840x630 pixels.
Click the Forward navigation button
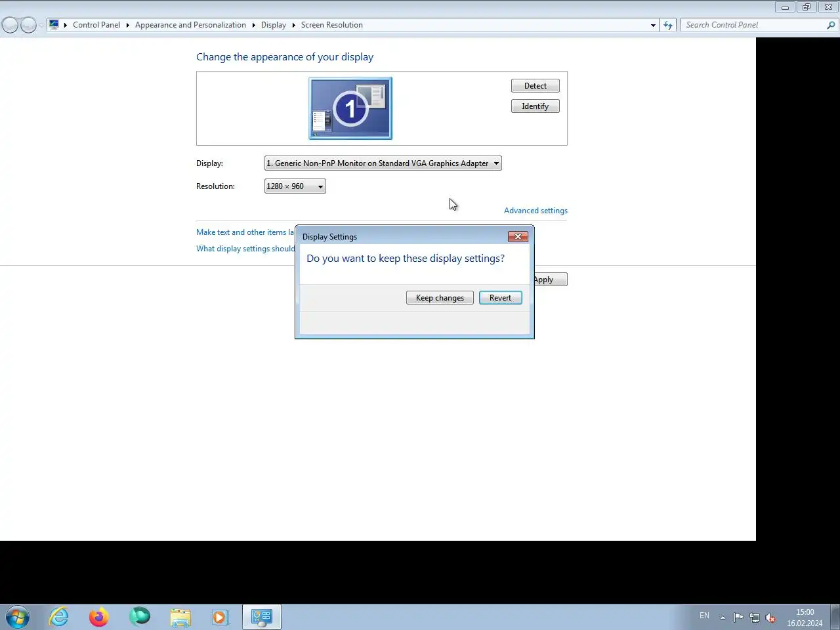coord(28,25)
